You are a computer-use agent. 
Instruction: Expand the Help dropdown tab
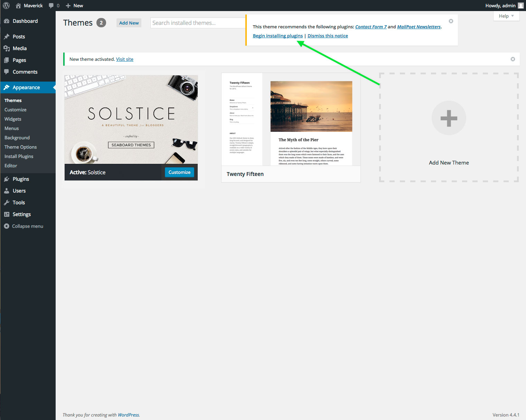[506, 16]
